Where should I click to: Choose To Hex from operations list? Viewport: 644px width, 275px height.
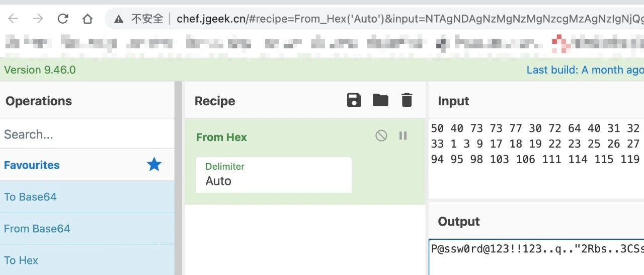click(x=87, y=260)
